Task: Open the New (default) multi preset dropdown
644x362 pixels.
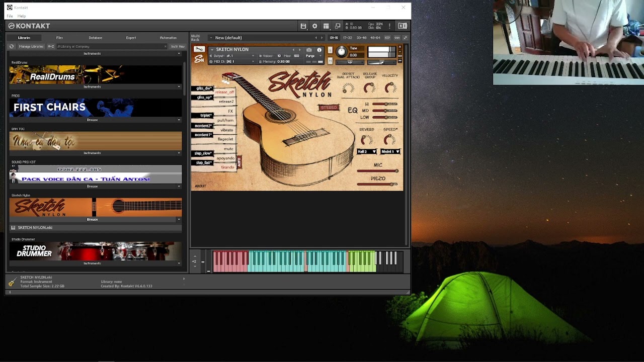Action: click(x=211, y=38)
